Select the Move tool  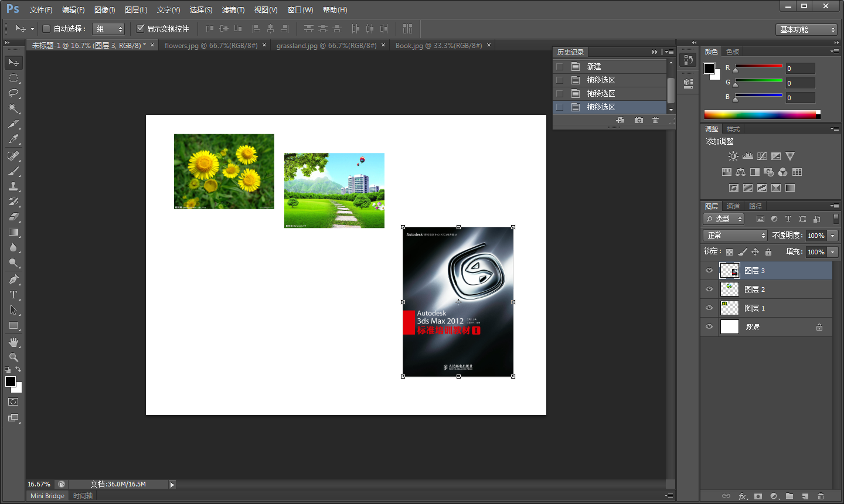pyautogui.click(x=13, y=62)
